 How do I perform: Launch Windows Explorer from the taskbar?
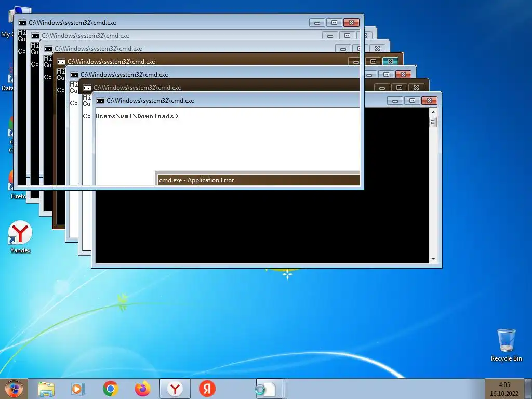click(x=46, y=389)
